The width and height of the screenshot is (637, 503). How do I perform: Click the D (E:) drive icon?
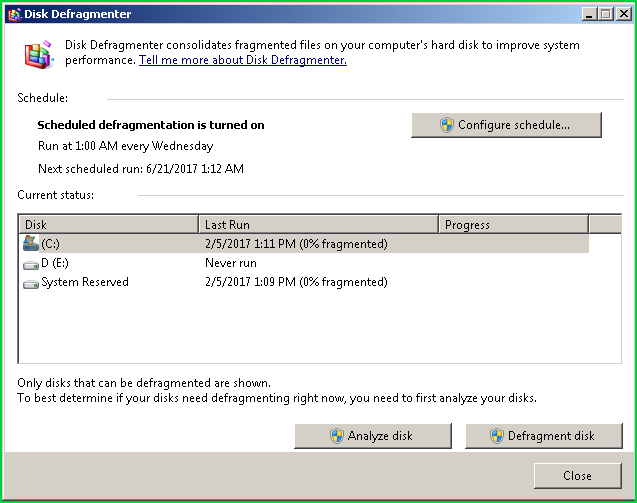point(31,265)
